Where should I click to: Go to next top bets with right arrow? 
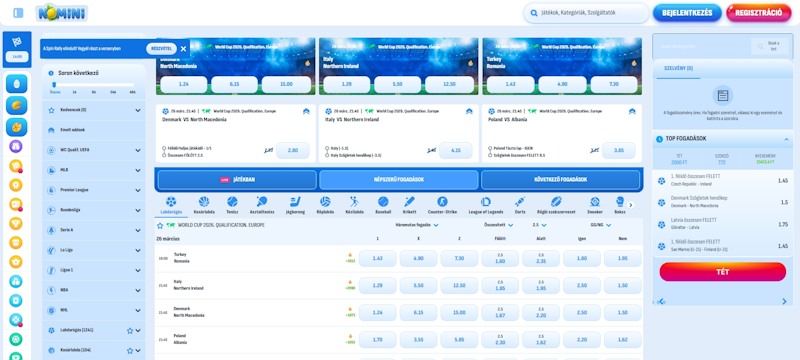[x=784, y=301]
